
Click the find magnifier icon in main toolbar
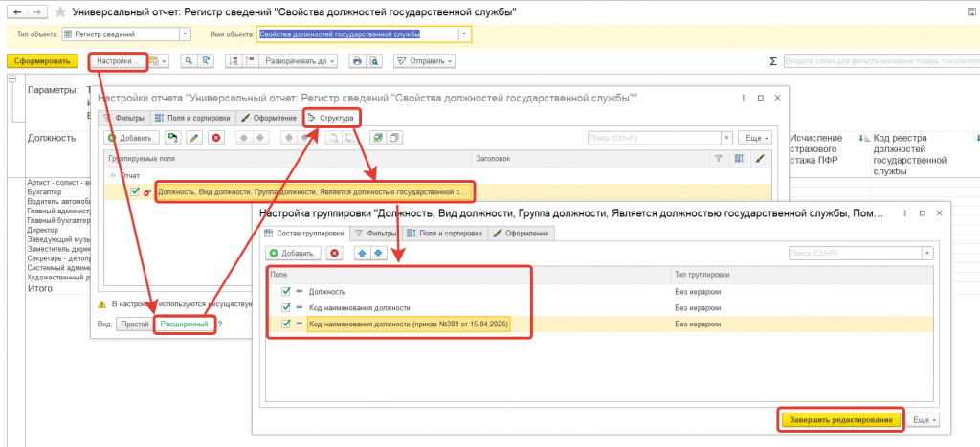pos(189,61)
